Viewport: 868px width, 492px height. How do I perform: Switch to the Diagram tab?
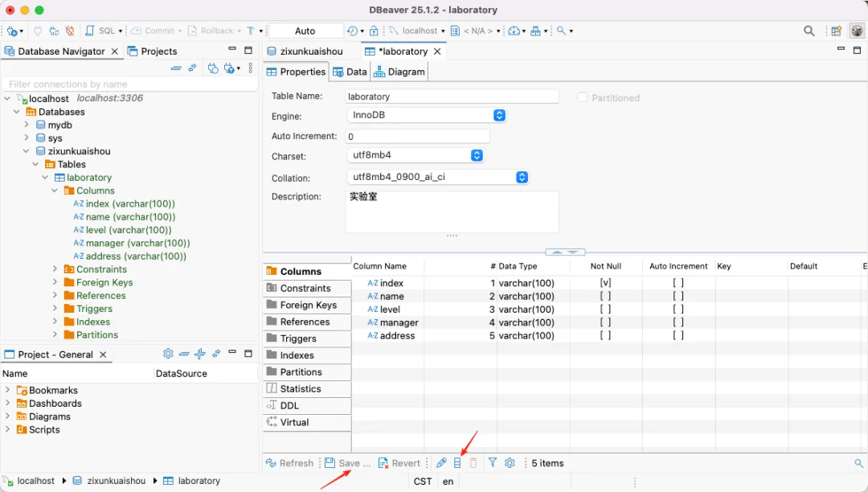pyautogui.click(x=399, y=72)
